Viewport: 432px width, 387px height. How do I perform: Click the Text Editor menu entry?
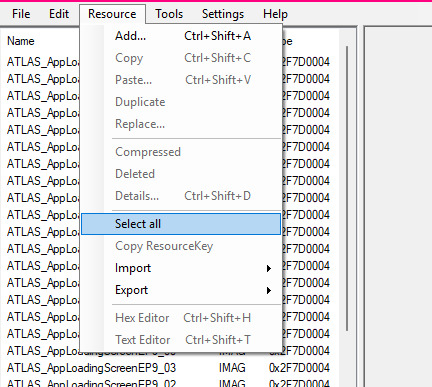181,340
